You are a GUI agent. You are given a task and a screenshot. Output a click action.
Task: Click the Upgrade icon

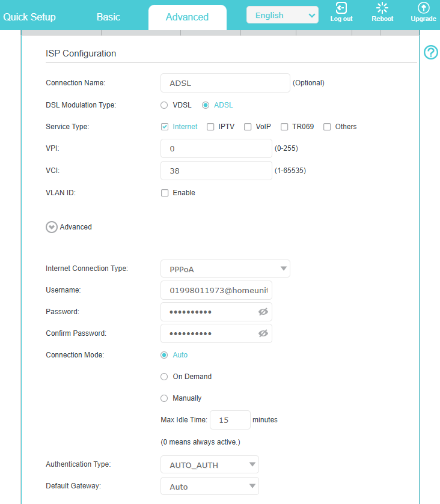click(423, 8)
